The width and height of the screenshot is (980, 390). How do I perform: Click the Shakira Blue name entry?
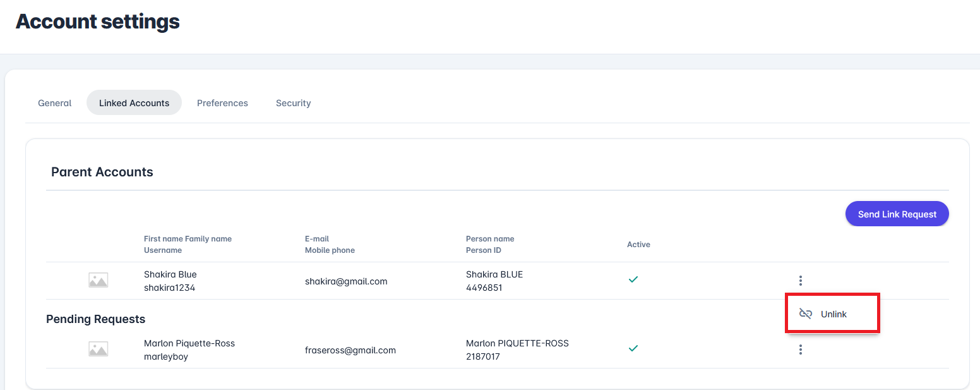(x=170, y=274)
